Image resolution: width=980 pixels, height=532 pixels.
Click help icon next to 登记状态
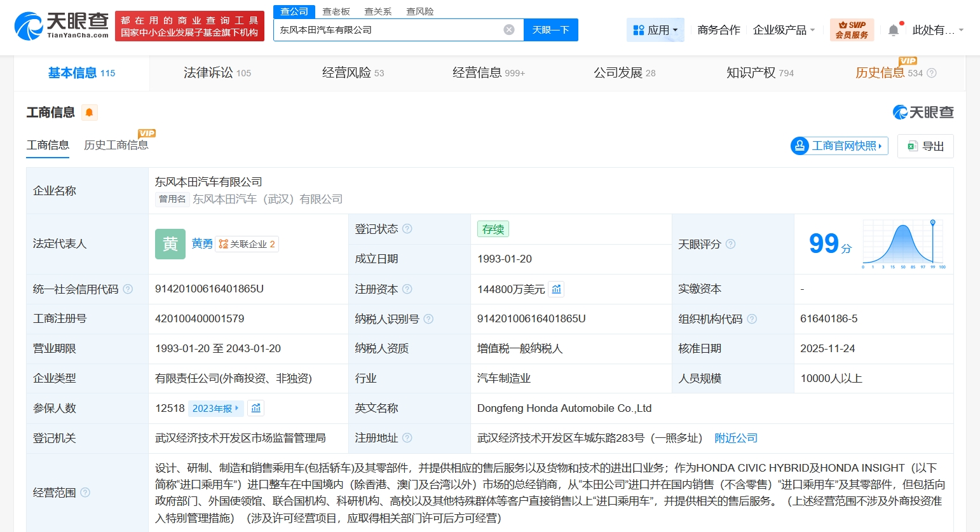[407, 229]
